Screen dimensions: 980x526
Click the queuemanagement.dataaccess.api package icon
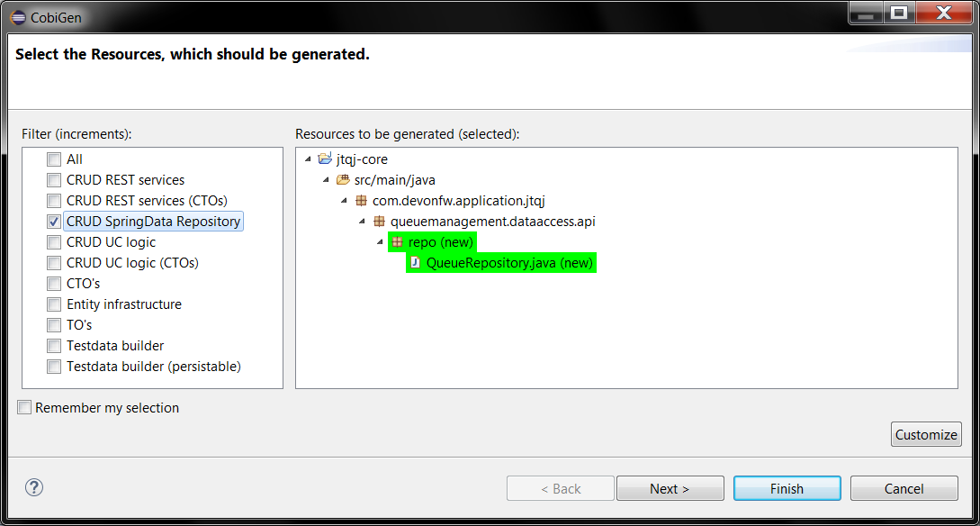click(x=378, y=221)
